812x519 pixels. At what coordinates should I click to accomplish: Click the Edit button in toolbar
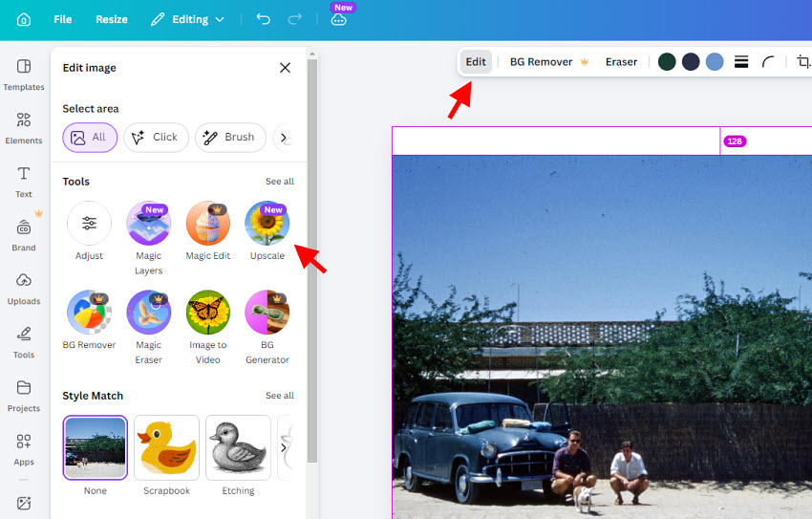tap(476, 62)
